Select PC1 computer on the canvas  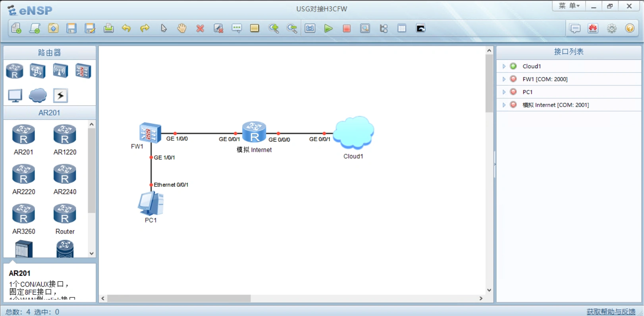(151, 204)
